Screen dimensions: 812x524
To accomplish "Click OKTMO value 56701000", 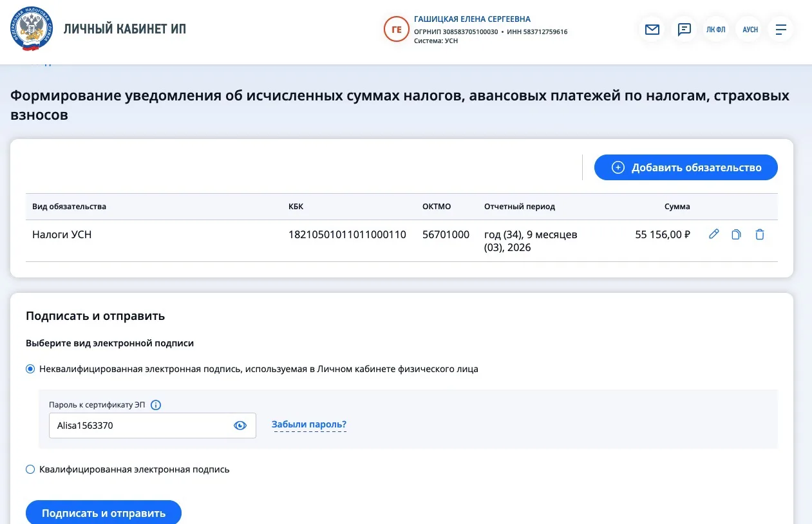I will pyautogui.click(x=446, y=235).
